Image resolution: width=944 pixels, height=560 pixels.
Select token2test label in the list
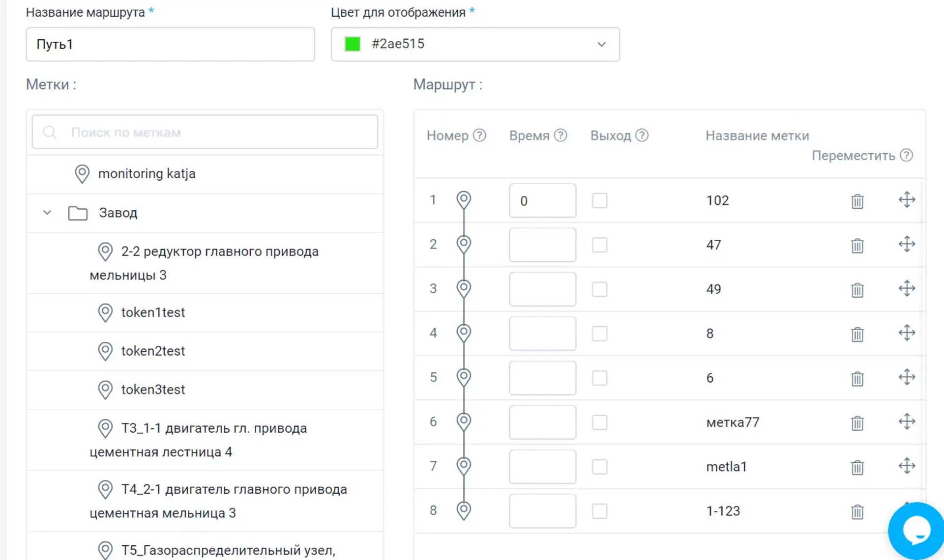click(x=153, y=351)
